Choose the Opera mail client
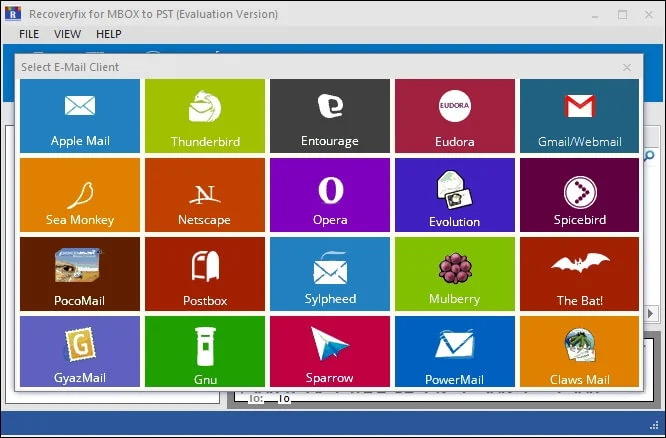 330,195
